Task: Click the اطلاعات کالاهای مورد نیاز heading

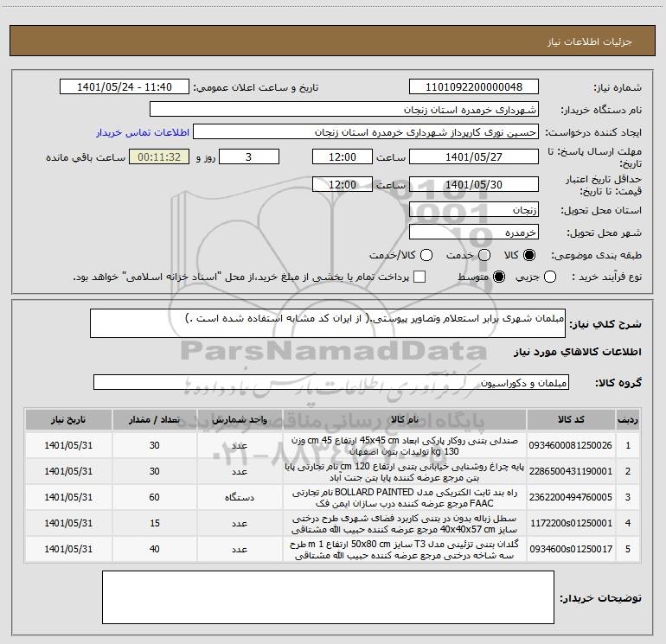Action: [577, 352]
